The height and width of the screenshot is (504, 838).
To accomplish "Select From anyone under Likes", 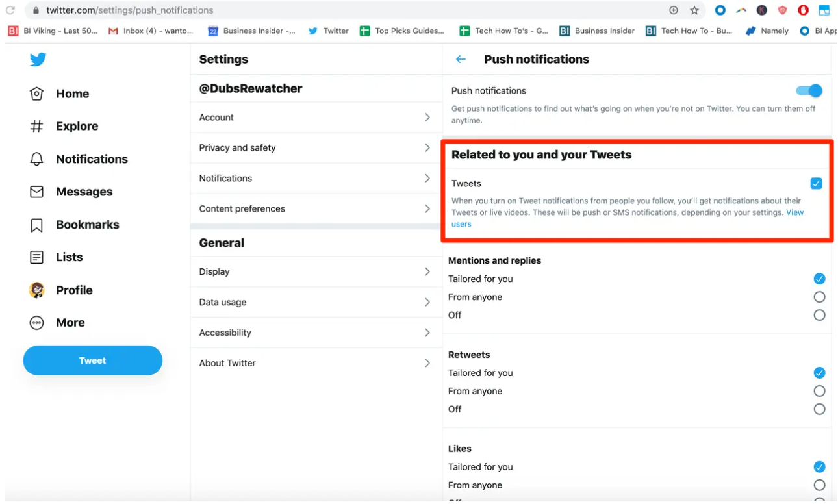I will [819, 485].
